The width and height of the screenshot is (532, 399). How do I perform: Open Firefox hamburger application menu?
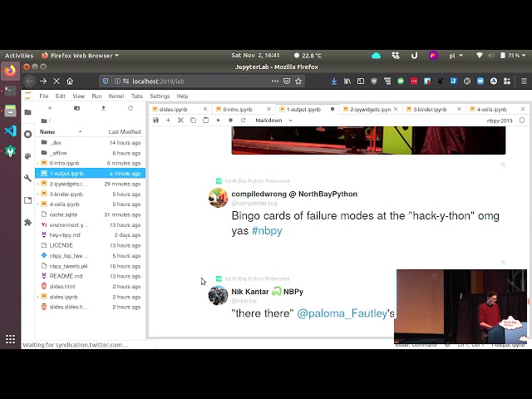524,81
